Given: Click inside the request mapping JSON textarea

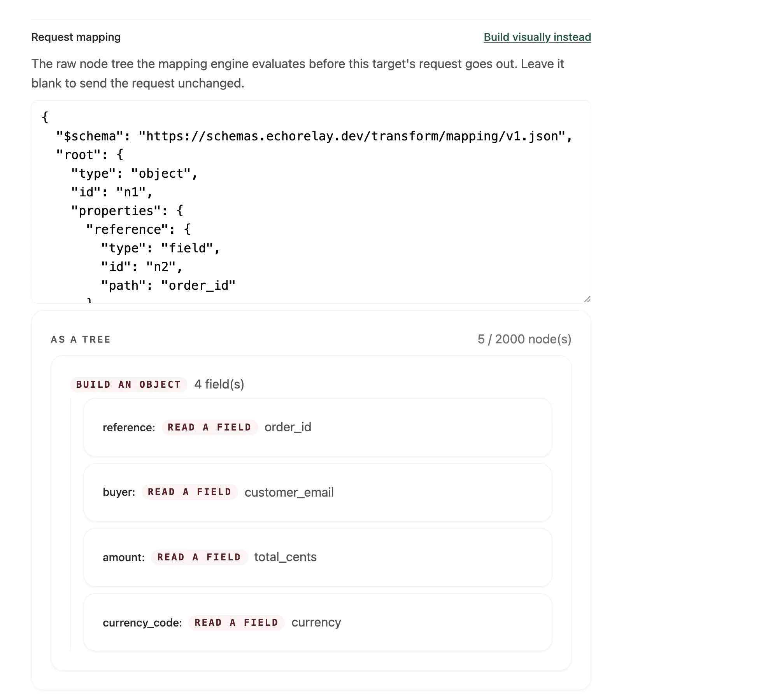Looking at the screenshot, I should click(311, 202).
